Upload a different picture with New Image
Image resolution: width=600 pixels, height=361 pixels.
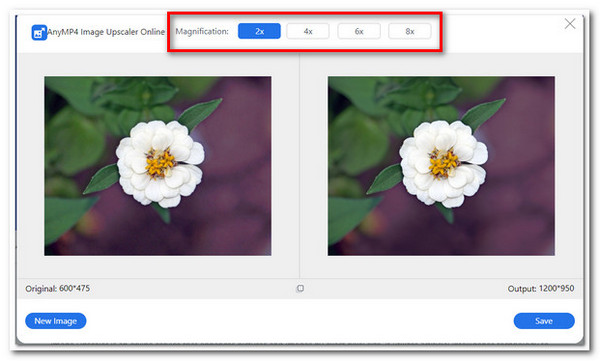55,321
